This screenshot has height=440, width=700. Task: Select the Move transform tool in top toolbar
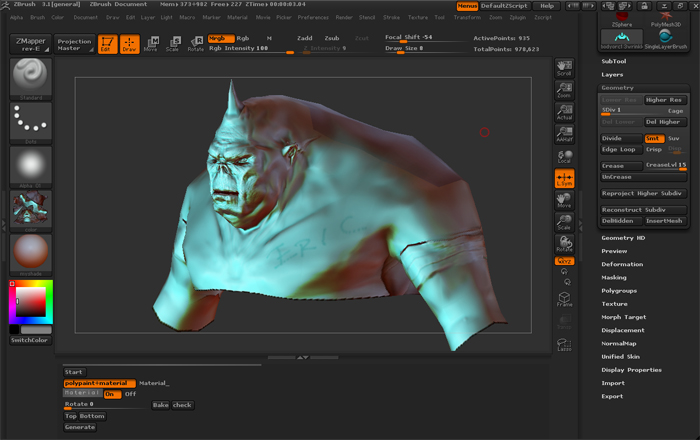coord(150,44)
